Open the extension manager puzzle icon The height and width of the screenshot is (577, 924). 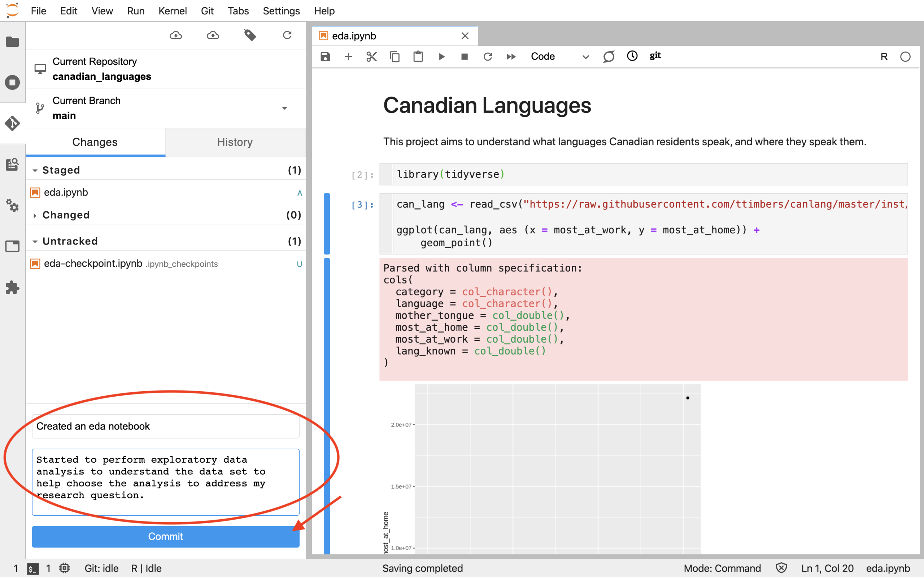(x=12, y=287)
